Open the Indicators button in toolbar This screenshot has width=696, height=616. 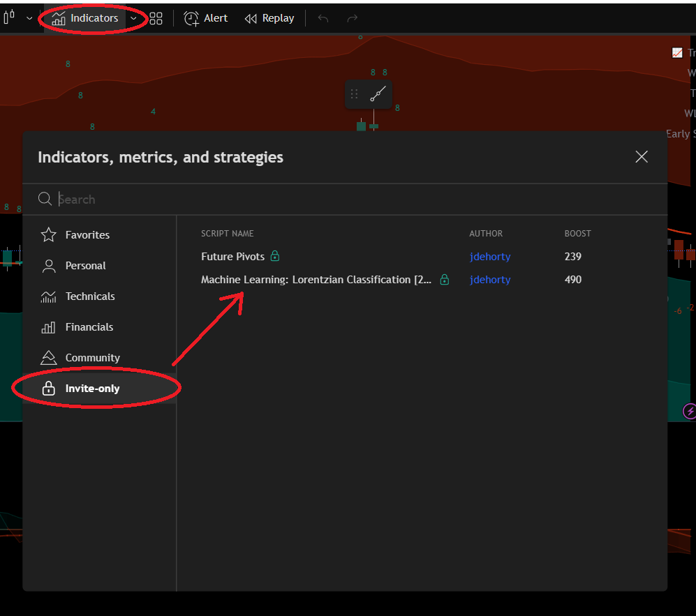[86, 18]
